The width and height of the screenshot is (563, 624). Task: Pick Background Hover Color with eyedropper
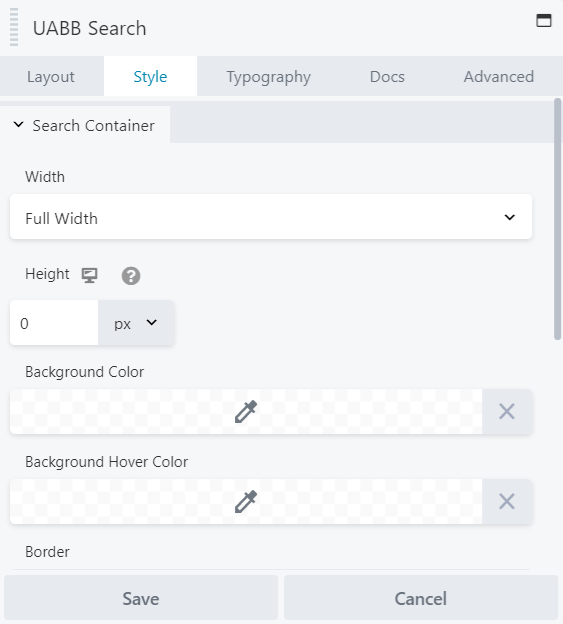point(246,501)
